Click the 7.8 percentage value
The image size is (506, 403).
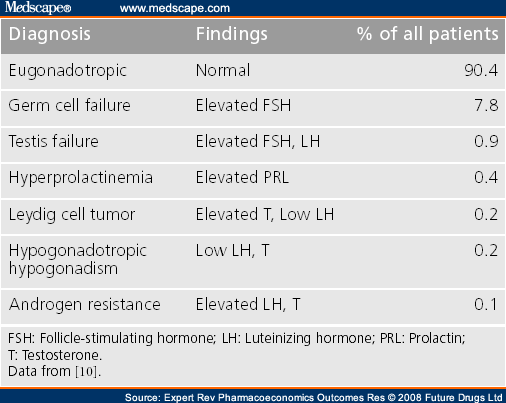pos(486,105)
